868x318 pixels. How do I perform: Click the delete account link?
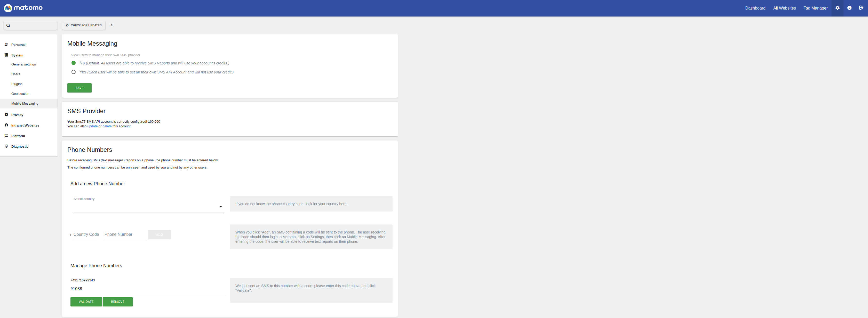point(107,126)
